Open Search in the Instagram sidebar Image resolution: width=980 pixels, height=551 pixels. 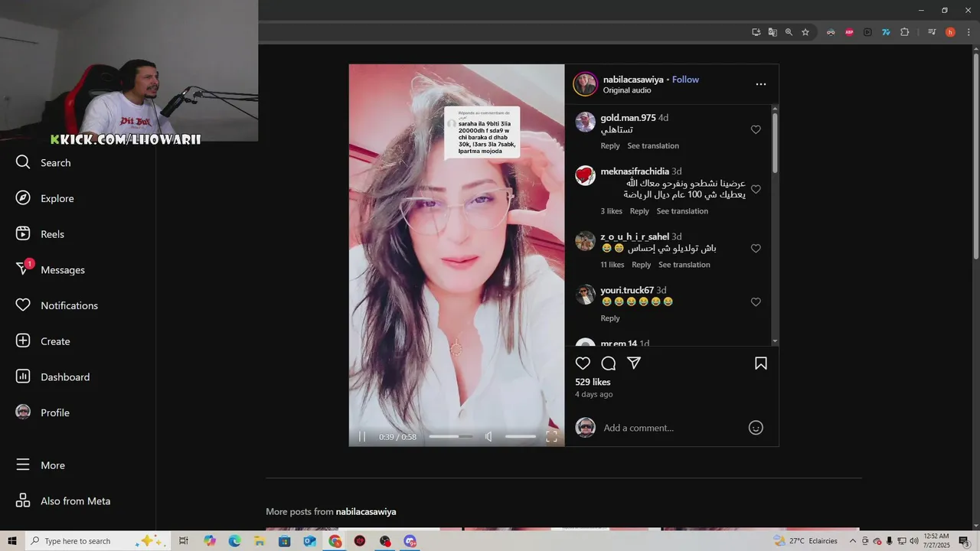coord(44,163)
